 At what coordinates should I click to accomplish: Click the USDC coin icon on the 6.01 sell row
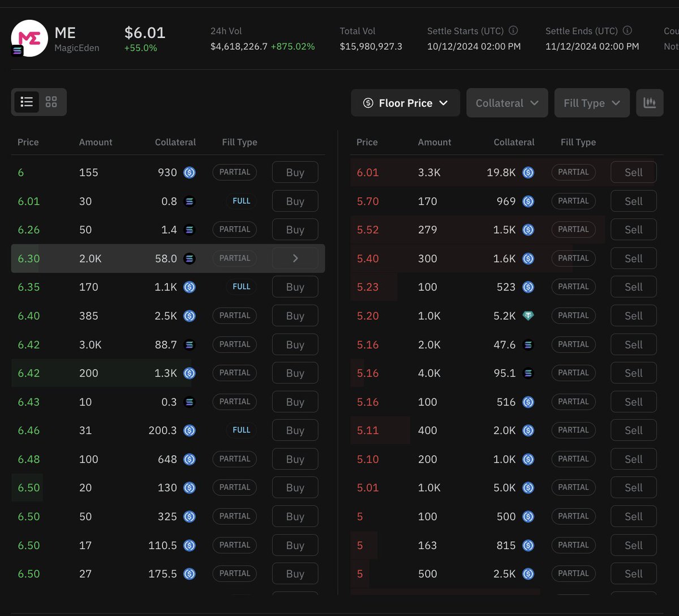(x=528, y=172)
